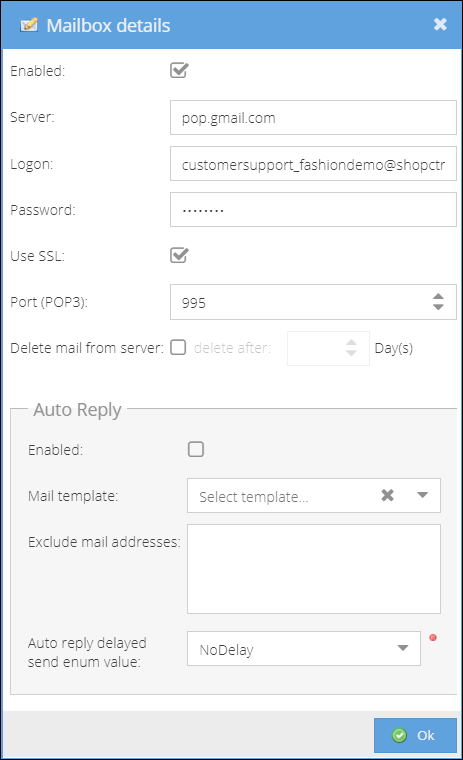
Task: Uncheck the mailbox Enabled checkbox
Action: coord(179,70)
